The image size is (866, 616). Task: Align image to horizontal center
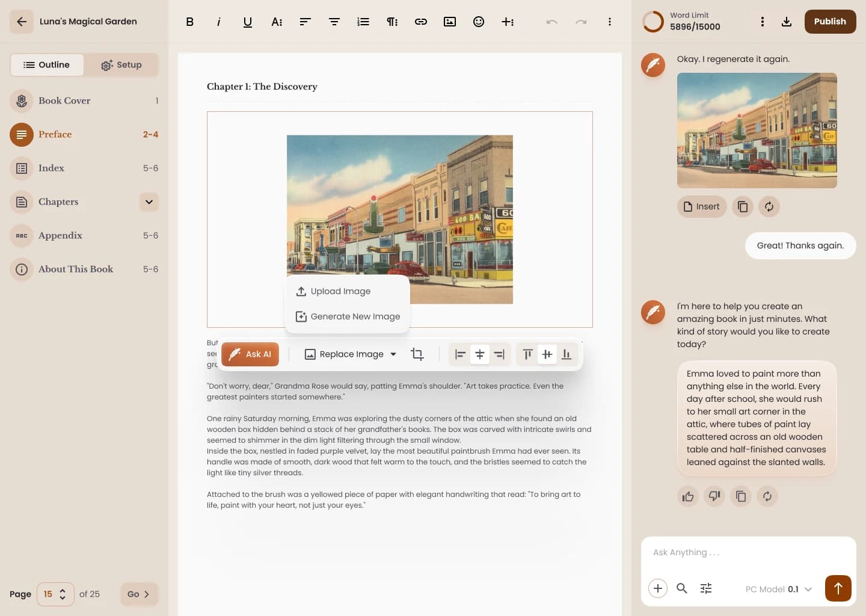point(480,354)
